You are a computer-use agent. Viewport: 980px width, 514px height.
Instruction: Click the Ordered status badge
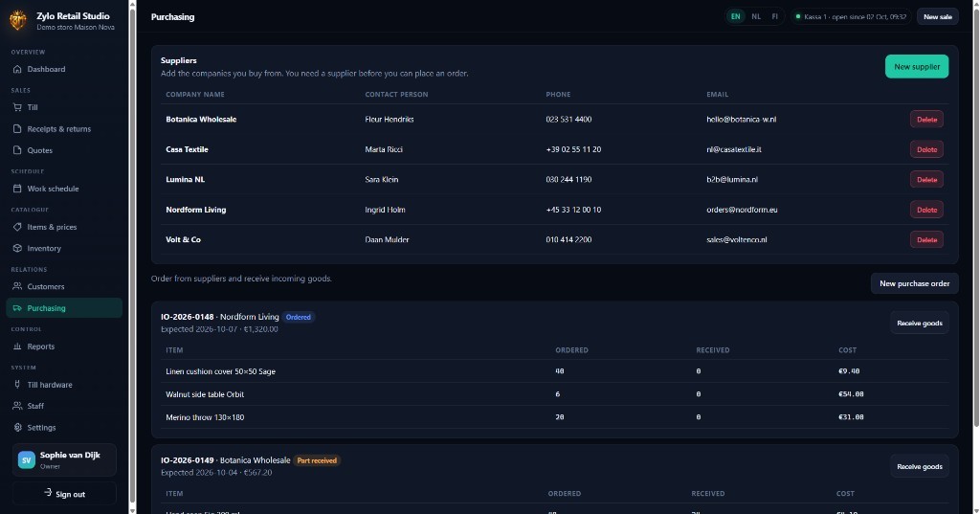(299, 317)
